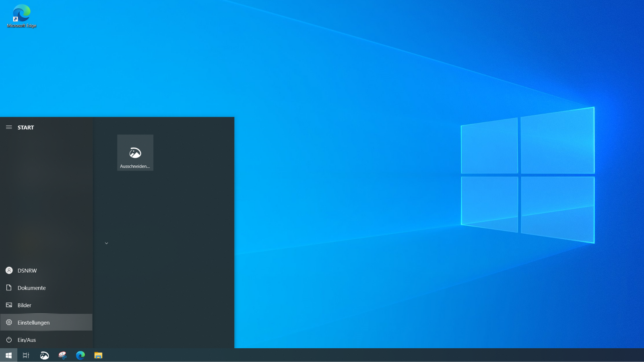Launch Snip & Sketch from the taskbar
This screenshot has width=644, height=362.
click(44, 355)
